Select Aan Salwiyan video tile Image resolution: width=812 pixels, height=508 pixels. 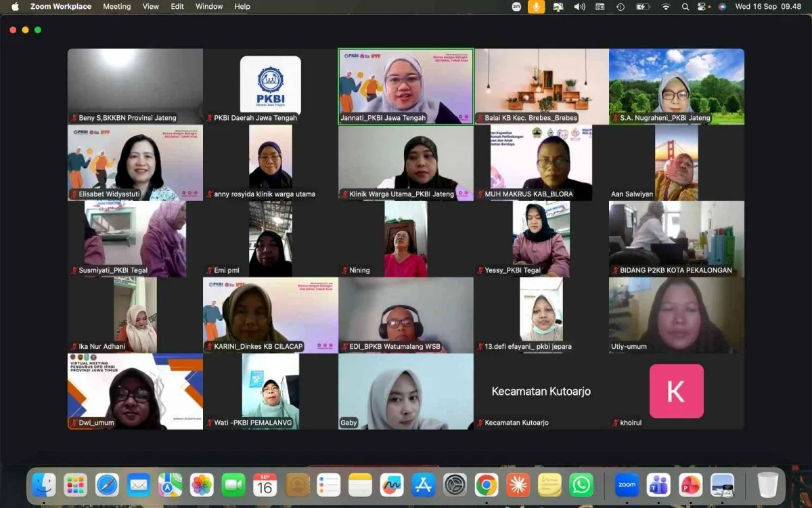click(677, 163)
